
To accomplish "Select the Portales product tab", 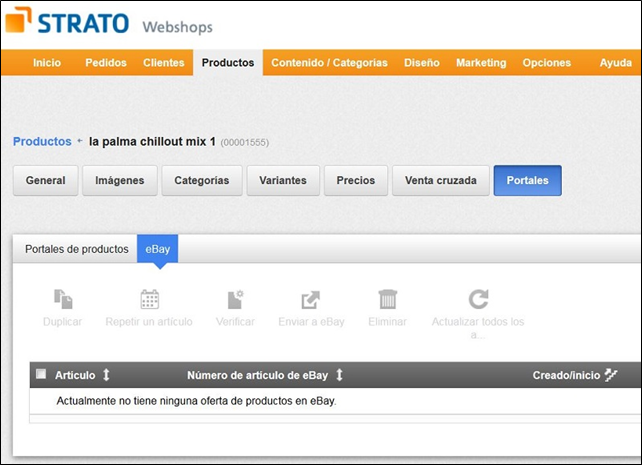I will click(527, 181).
